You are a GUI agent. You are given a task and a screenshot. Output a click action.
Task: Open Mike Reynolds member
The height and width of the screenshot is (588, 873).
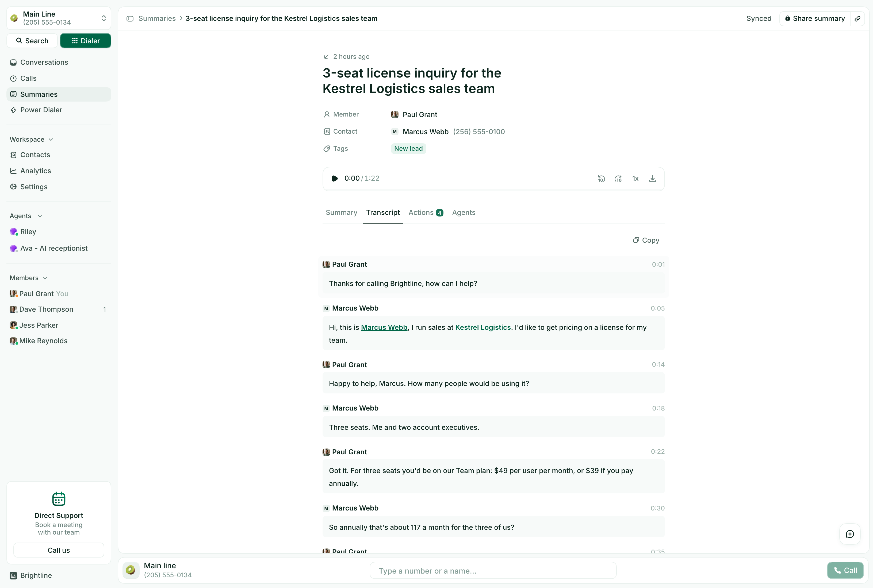coord(59,341)
